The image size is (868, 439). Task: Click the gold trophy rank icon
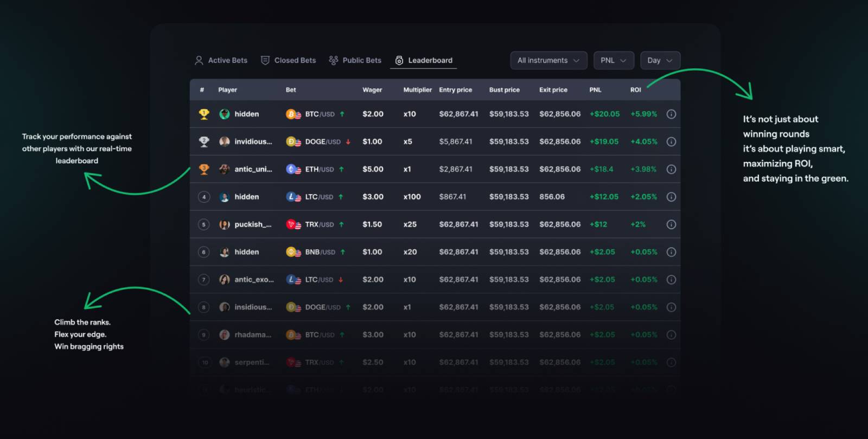coord(204,114)
